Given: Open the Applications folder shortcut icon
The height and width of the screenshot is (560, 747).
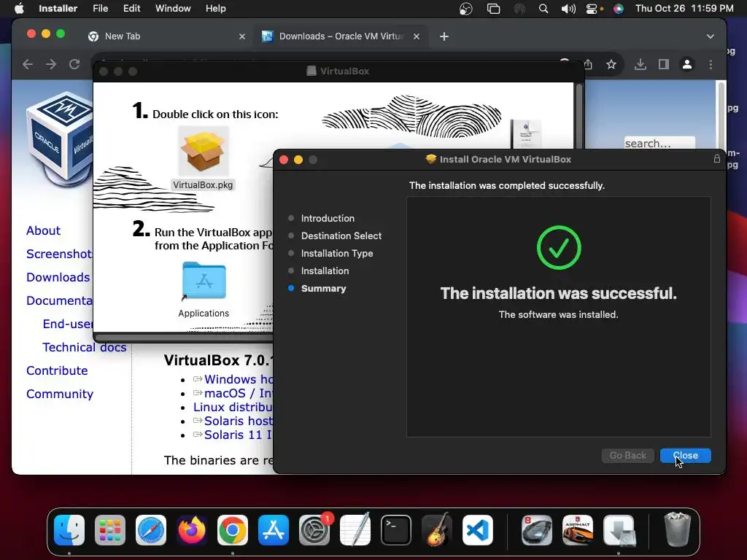Looking at the screenshot, I should point(204,281).
